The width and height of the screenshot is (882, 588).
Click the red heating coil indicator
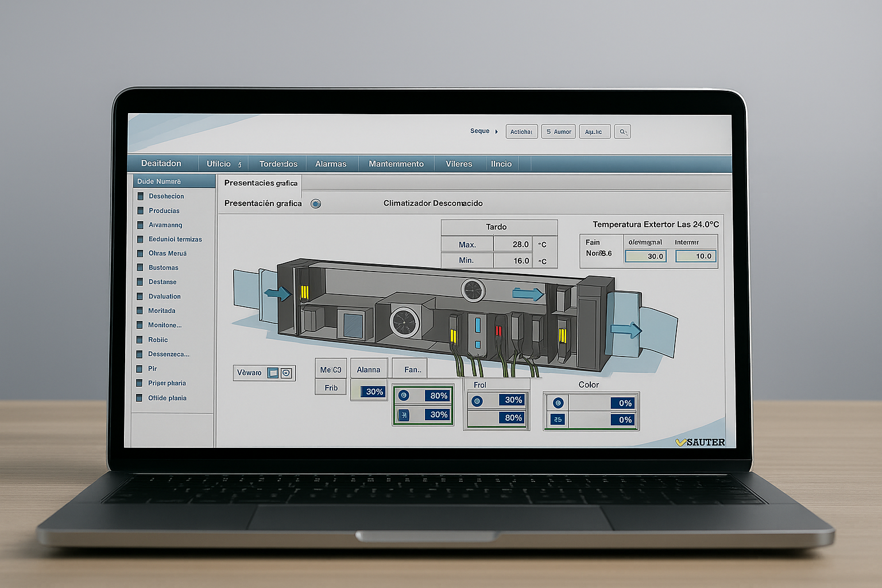(x=498, y=331)
